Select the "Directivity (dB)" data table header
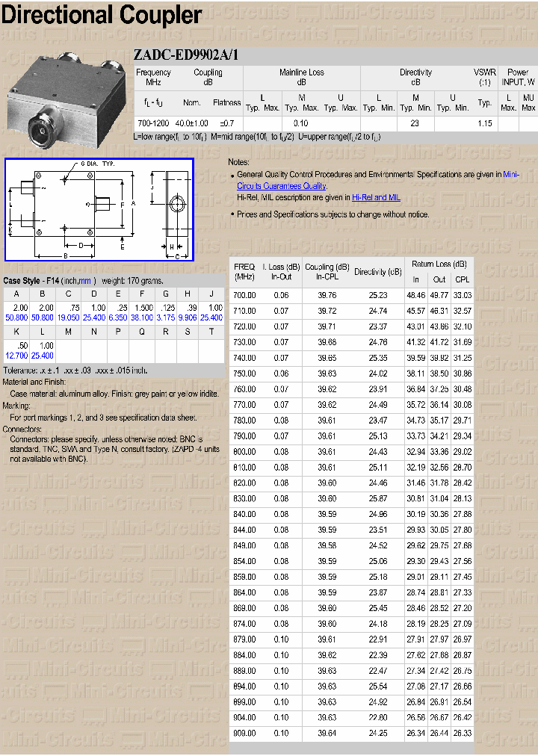538x756 pixels. tap(377, 272)
